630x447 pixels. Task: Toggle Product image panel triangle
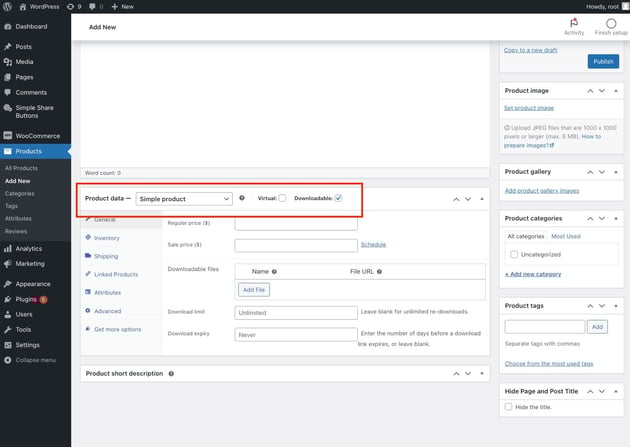616,91
